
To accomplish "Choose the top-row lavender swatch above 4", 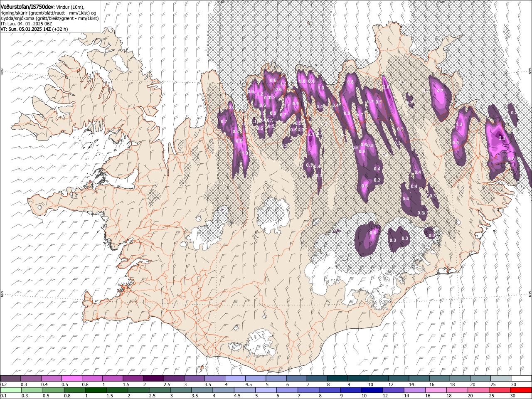I will pos(234,378).
